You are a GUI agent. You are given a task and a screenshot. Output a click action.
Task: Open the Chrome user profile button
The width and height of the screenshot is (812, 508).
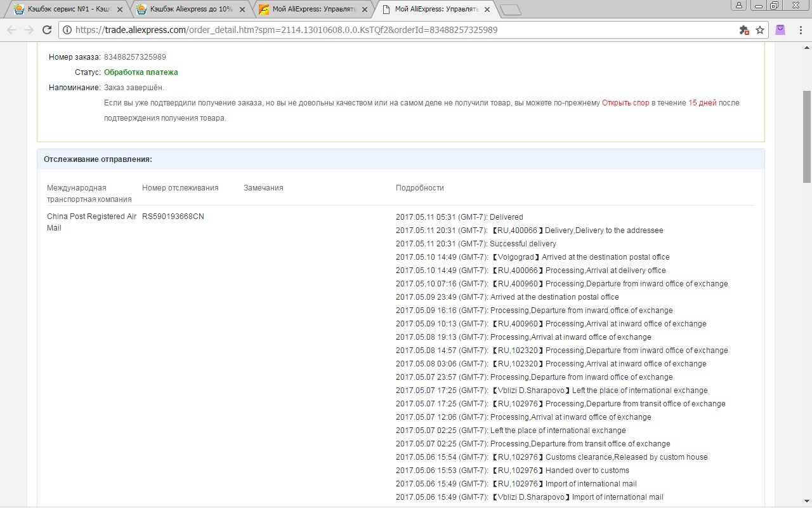tap(738, 5)
